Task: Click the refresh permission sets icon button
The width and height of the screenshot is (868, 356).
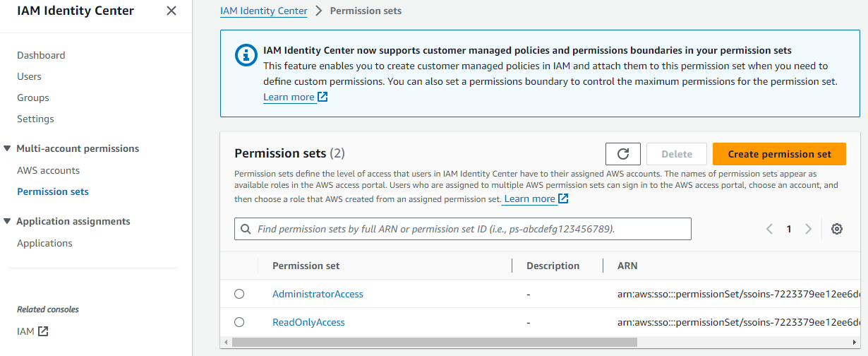Action: coord(622,154)
